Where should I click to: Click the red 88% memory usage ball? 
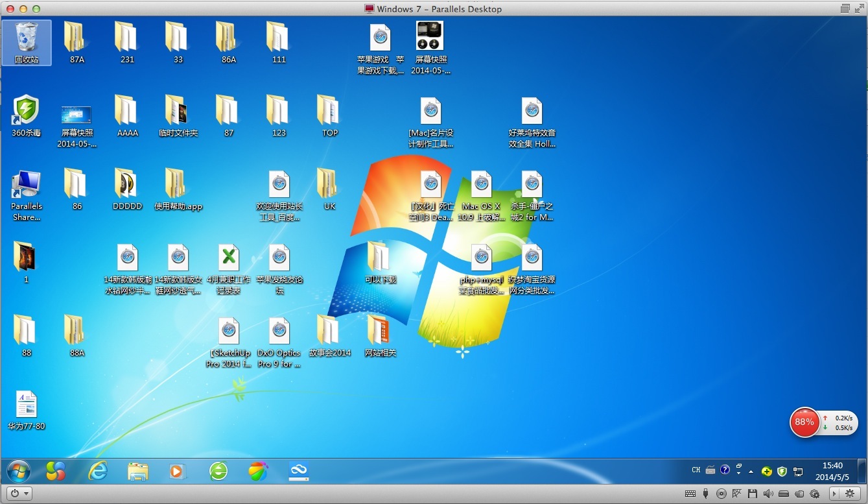pyautogui.click(x=804, y=422)
